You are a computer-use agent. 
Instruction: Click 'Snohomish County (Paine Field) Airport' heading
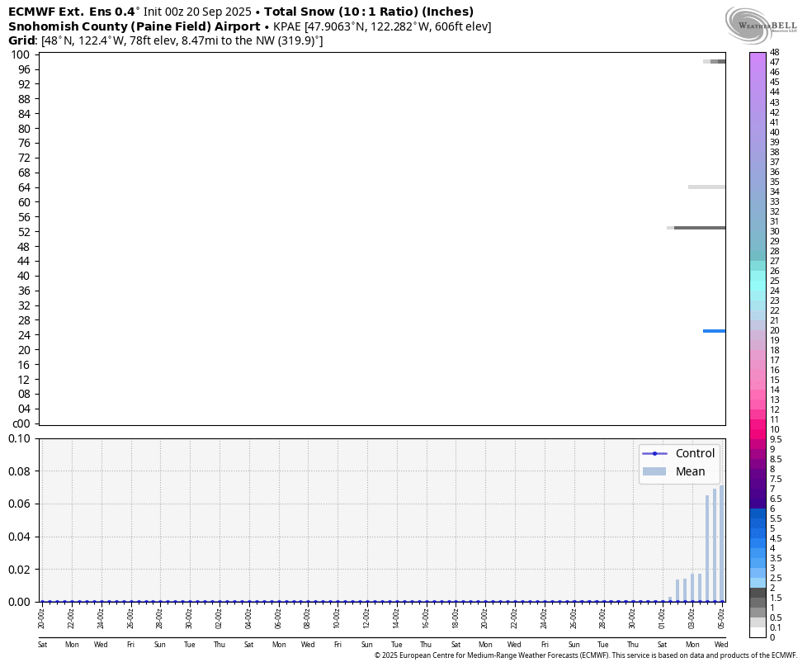[135, 26]
